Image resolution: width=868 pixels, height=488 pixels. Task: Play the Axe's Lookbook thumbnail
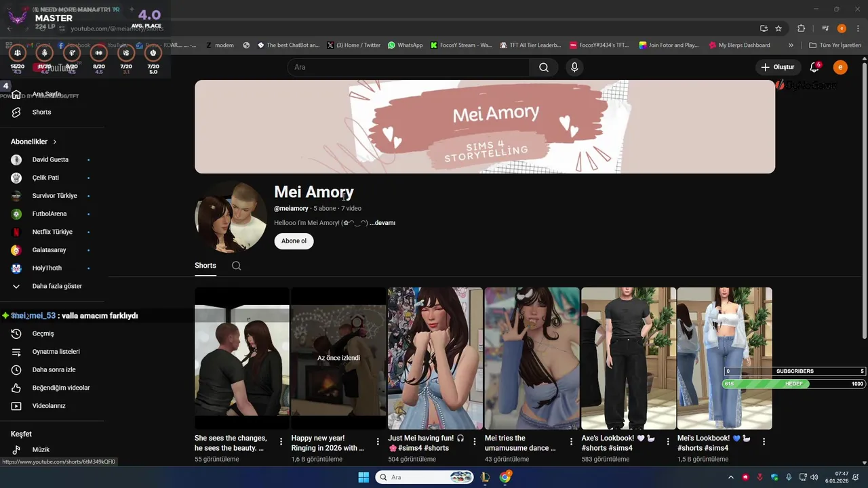[x=629, y=359]
